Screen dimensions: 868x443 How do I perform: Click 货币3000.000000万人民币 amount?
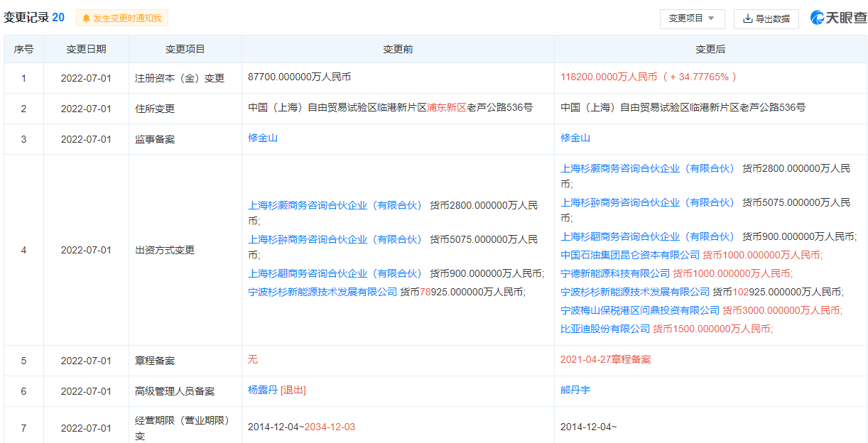[782, 310]
